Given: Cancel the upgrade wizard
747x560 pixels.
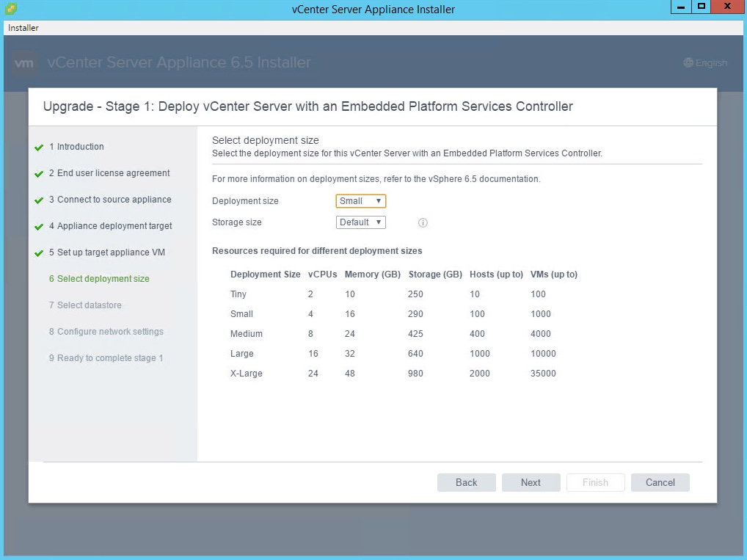Looking at the screenshot, I should click(x=660, y=482).
